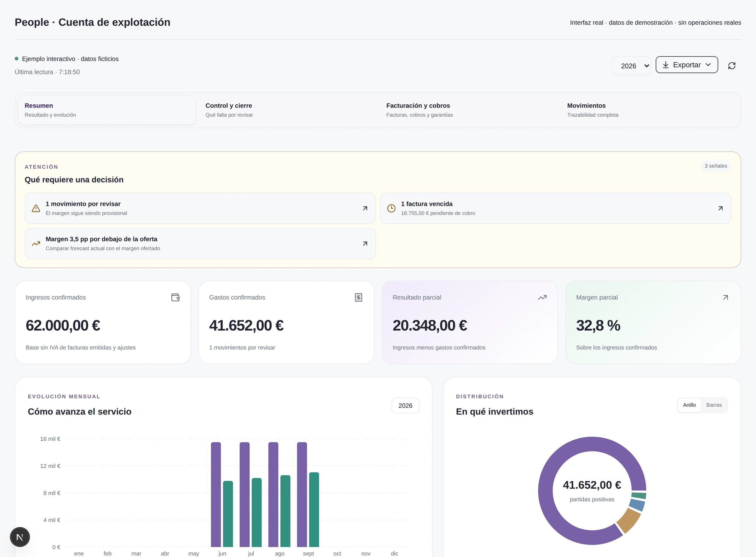Click the 20.348,00 € result value
The height and width of the screenshot is (557, 756).
tap(430, 325)
